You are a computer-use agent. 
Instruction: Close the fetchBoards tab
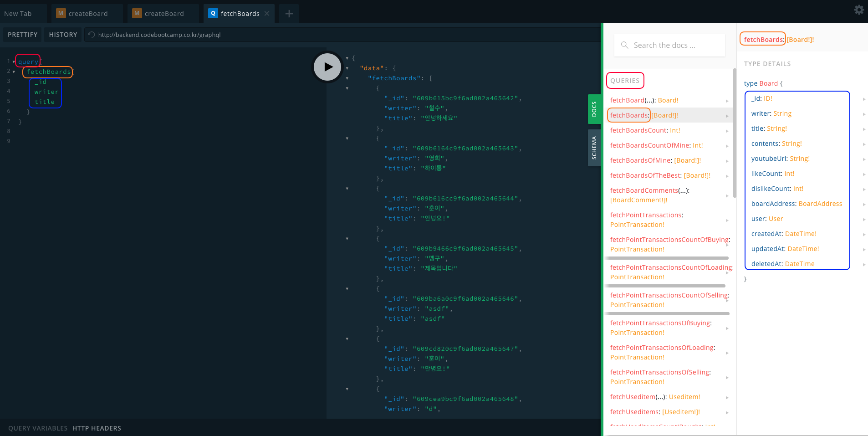coord(267,14)
